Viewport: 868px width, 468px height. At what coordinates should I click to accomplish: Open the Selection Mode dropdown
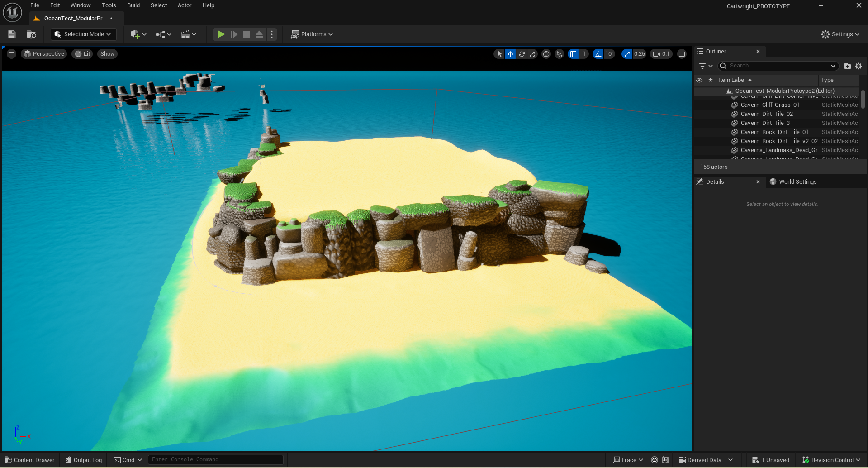click(x=84, y=34)
